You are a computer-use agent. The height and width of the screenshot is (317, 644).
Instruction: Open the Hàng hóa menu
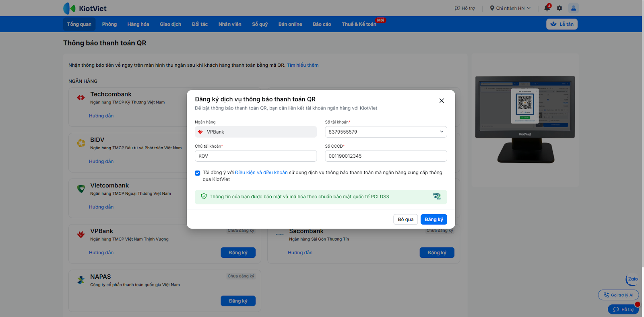click(138, 24)
